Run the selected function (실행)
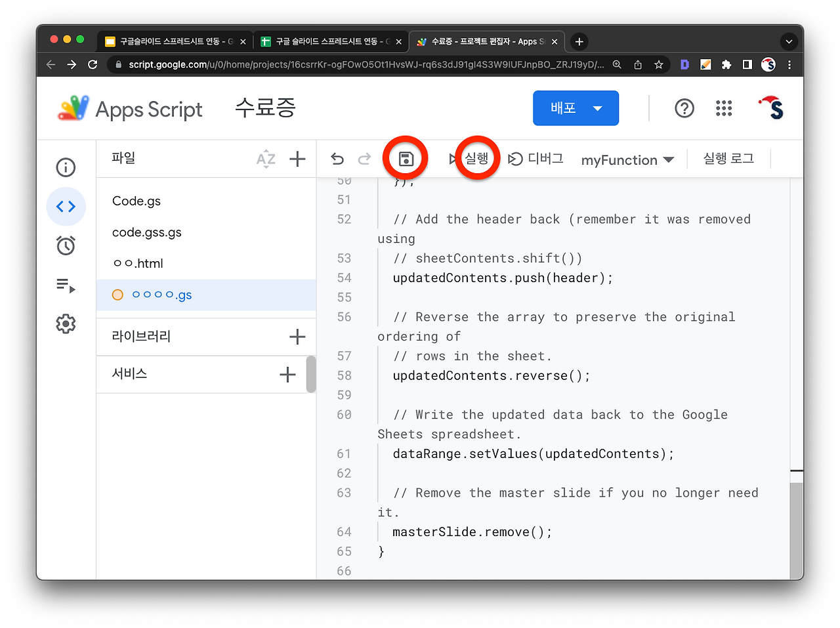This screenshot has height=628, width=840. (470, 159)
